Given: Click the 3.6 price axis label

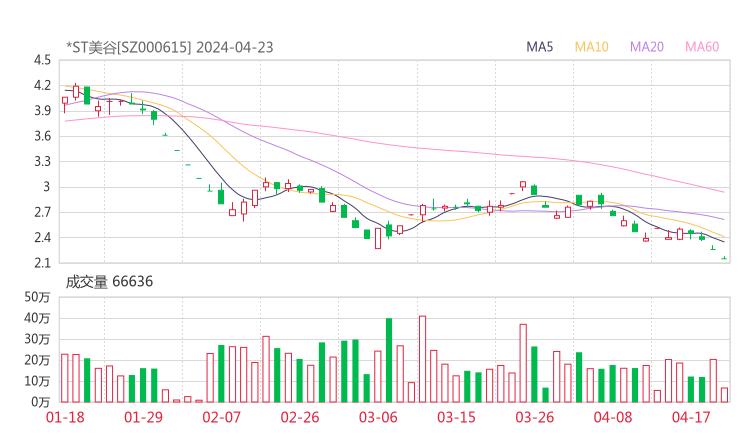Looking at the screenshot, I should [x=42, y=136].
